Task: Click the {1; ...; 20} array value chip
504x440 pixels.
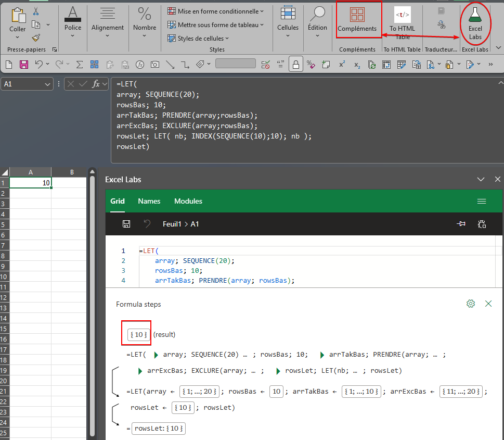Action: coord(199,392)
